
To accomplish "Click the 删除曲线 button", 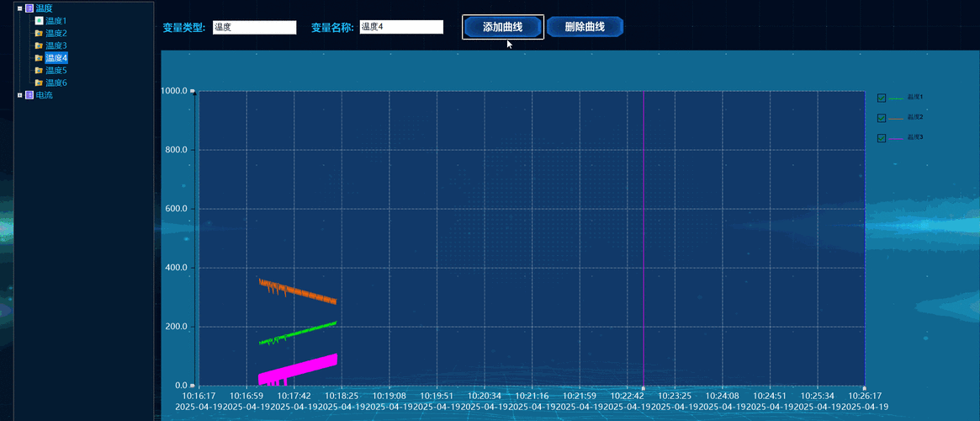I will tap(585, 27).
